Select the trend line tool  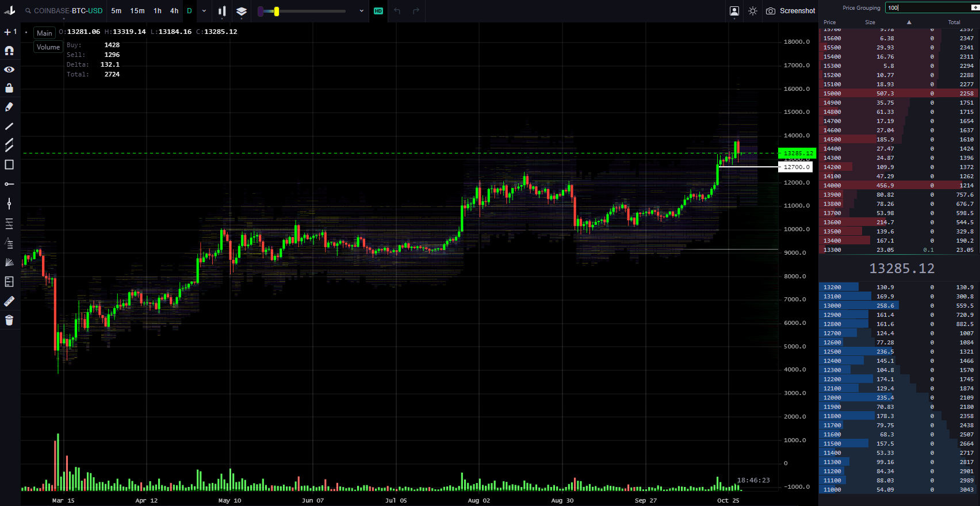(x=9, y=126)
